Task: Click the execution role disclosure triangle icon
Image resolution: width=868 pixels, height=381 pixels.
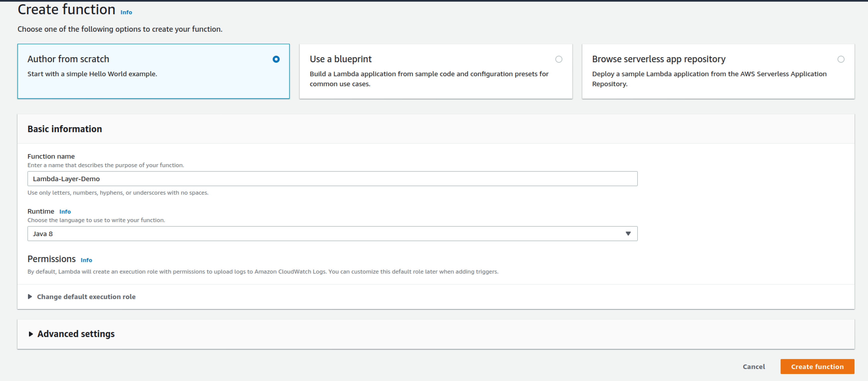Action: [x=30, y=297]
